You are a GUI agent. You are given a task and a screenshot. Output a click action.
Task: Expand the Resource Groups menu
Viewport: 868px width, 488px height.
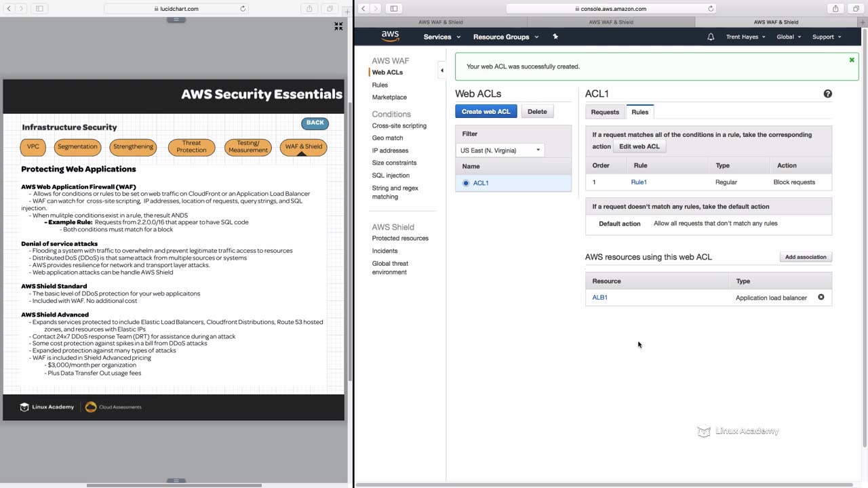506,37
